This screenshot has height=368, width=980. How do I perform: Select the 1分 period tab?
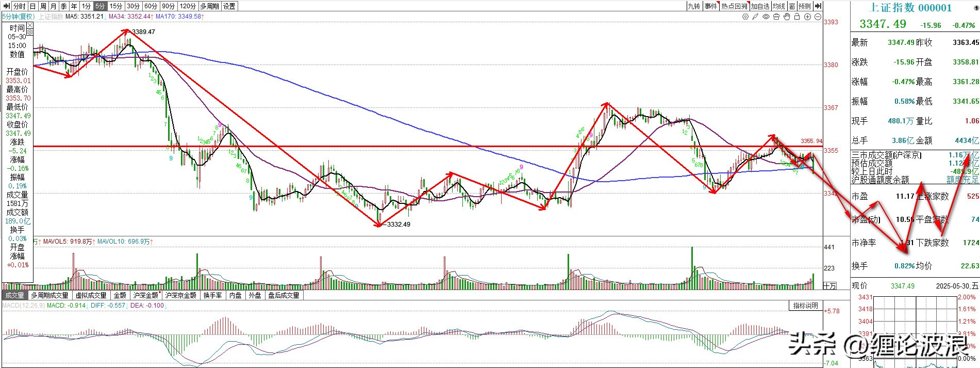pos(86,6)
